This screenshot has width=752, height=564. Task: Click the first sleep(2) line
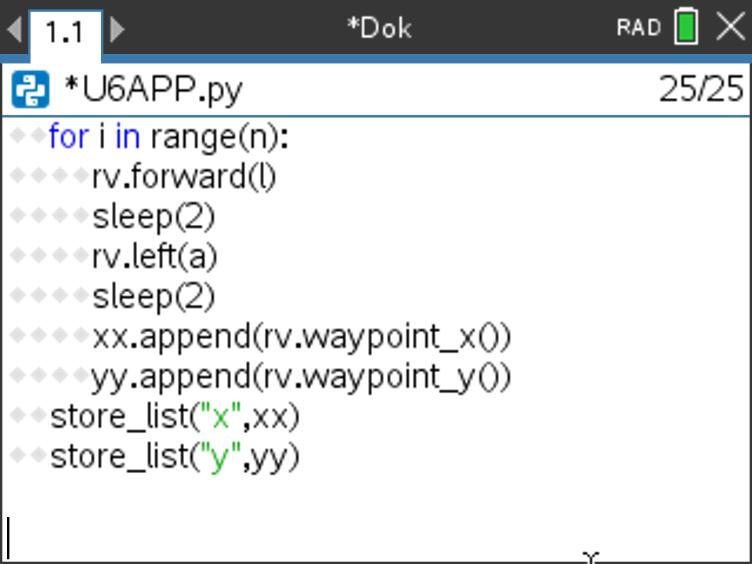pyautogui.click(x=153, y=217)
